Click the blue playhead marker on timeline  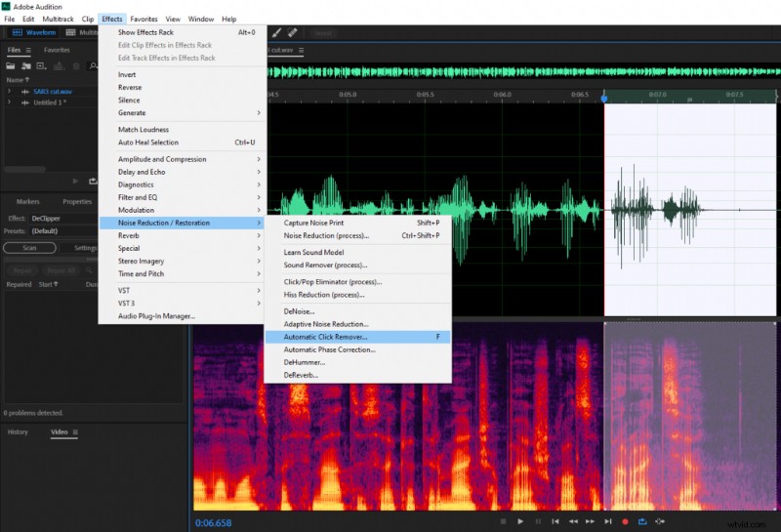(x=604, y=99)
